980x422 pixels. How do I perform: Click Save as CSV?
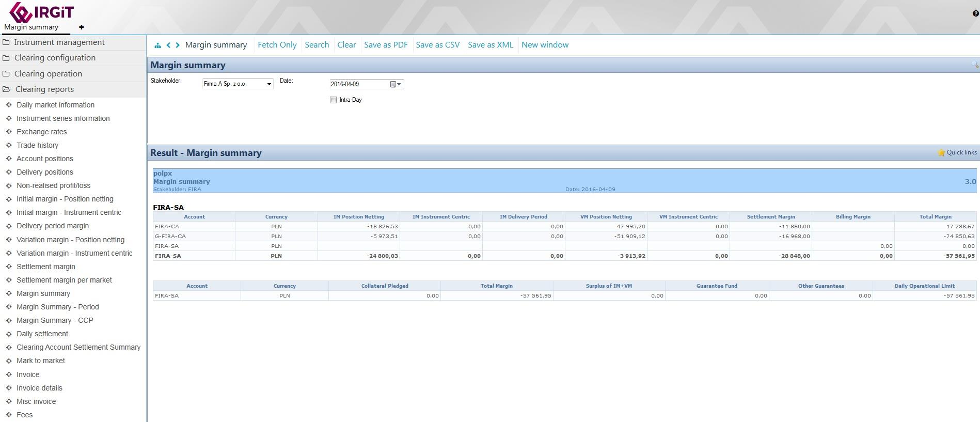(438, 45)
